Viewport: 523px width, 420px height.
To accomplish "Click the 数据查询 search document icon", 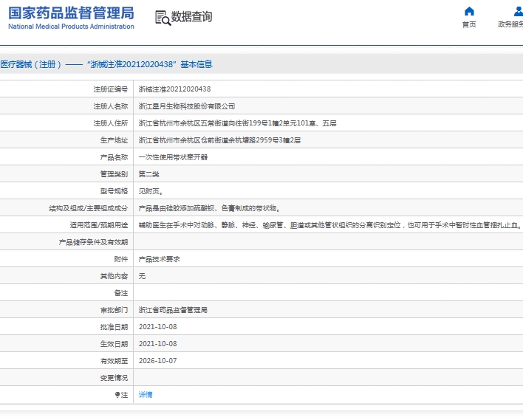I will tap(163, 18).
